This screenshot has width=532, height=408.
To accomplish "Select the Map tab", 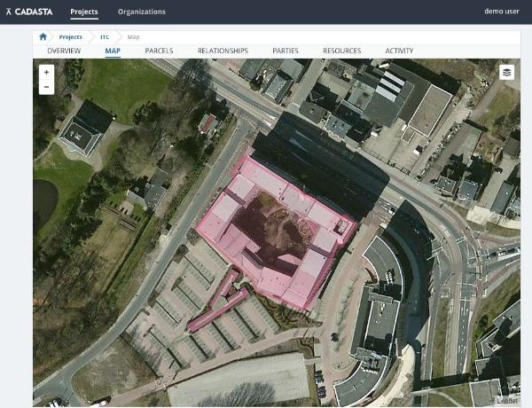I will [x=113, y=51].
